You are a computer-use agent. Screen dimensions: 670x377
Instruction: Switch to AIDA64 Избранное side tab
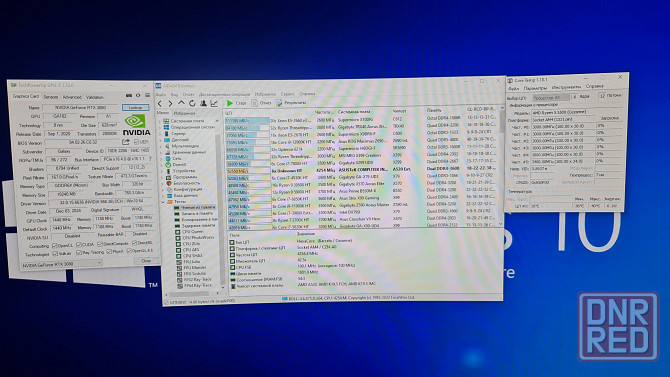tap(184, 113)
